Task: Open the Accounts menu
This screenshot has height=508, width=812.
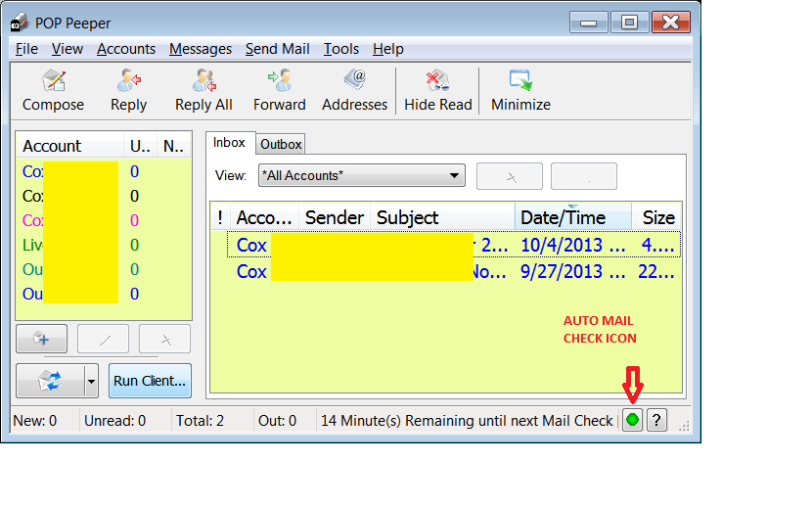Action: pos(126,49)
